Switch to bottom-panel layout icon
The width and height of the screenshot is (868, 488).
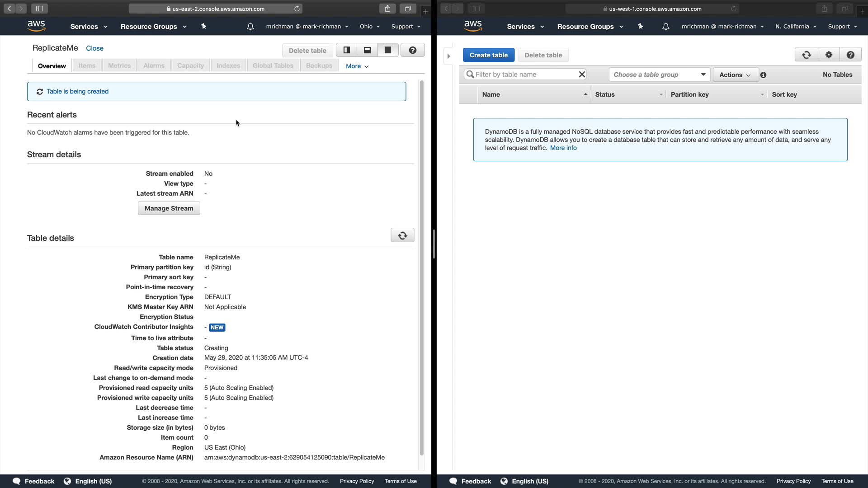point(367,50)
